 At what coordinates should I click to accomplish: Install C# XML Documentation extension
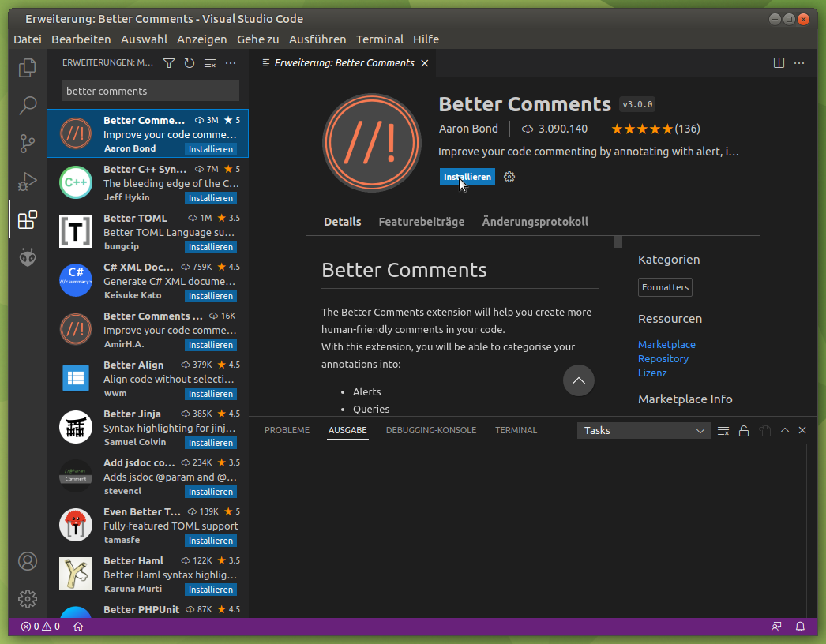[x=211, y=296]
